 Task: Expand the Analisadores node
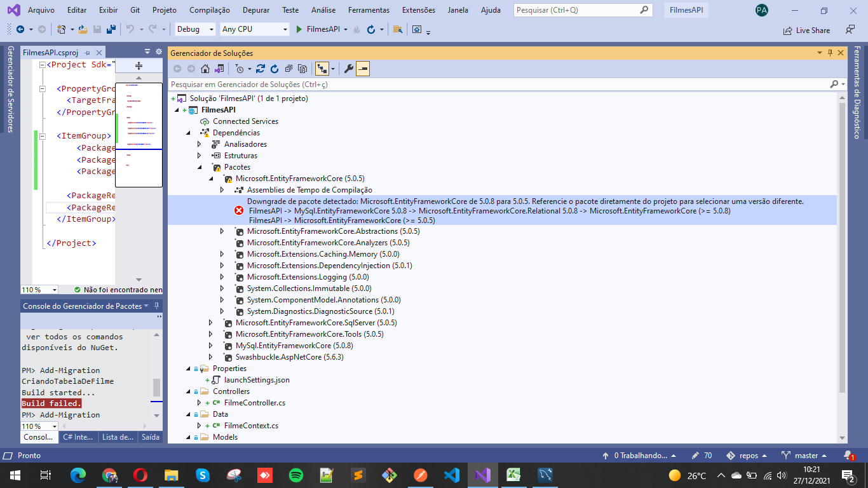pos(200,144)
